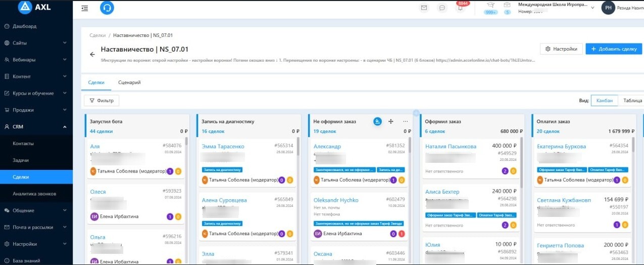The width and height of the screenshot is (644, 265).
Task: Click the Фильтр button
Action: [102, 101]
